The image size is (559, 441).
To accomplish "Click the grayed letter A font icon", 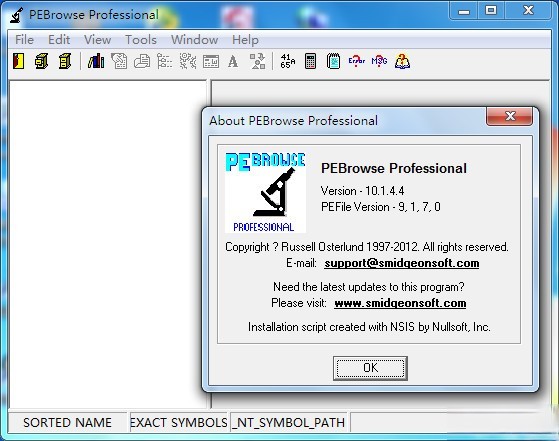I will [x=233, y=61].
